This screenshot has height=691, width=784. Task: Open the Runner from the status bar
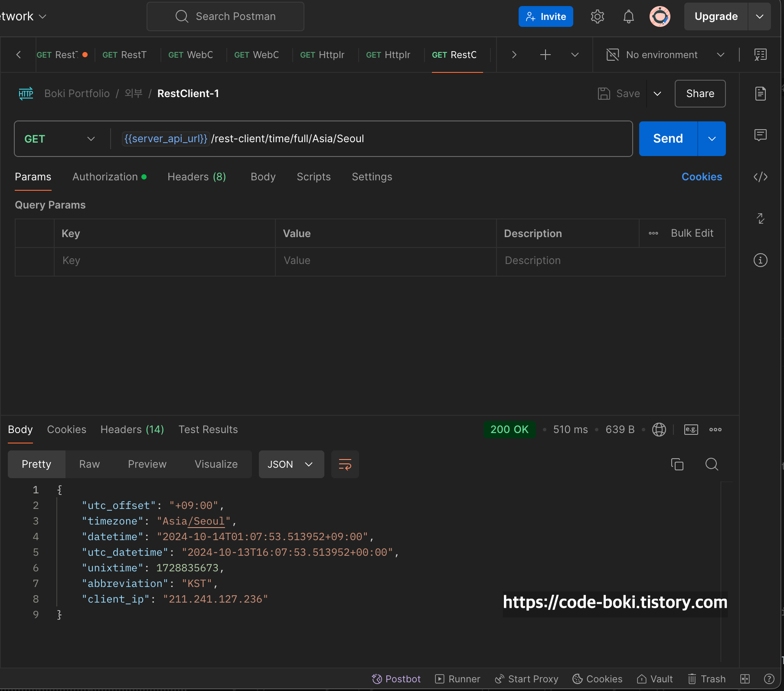pyautogui.click(x=457, y=679)
